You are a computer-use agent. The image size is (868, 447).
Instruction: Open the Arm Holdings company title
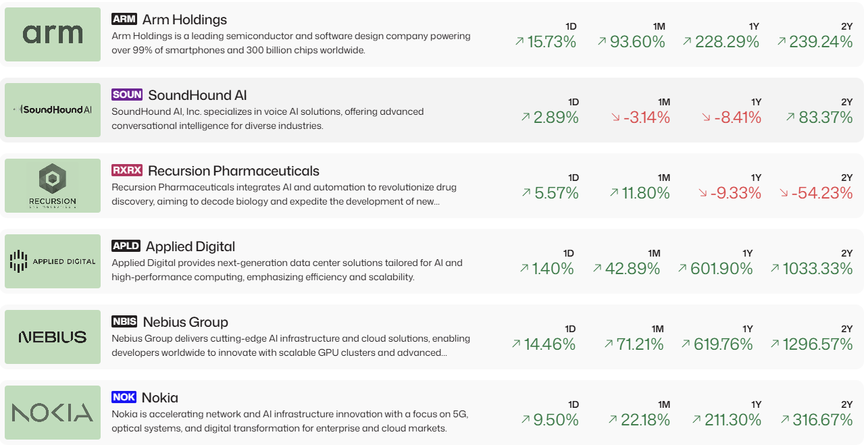184,20
